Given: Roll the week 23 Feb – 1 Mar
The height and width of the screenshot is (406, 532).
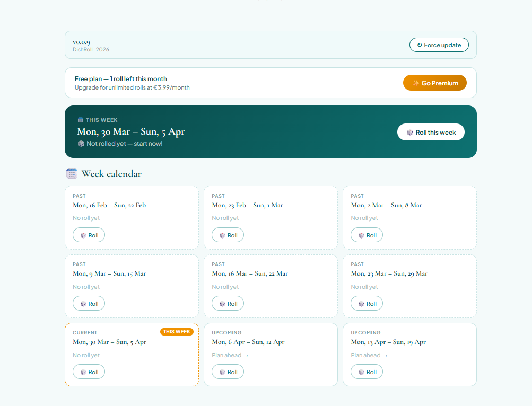Looking at the screenshot, I should point(228,235).
